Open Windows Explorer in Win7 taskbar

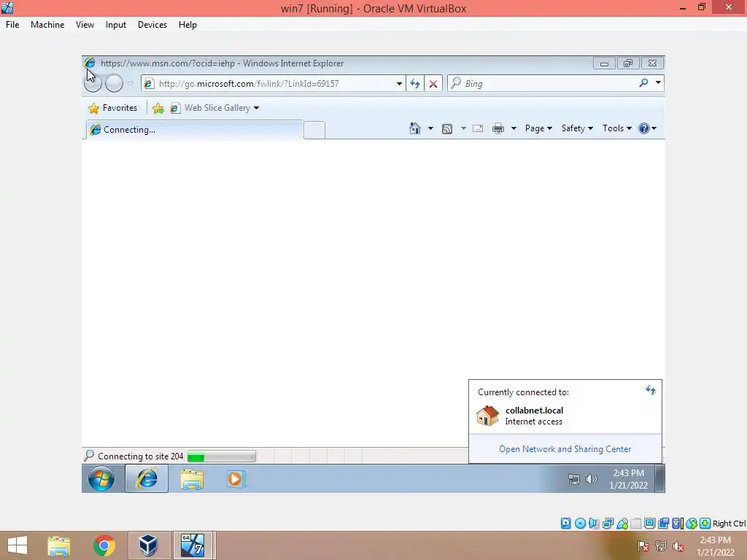(x=192, y=479)
